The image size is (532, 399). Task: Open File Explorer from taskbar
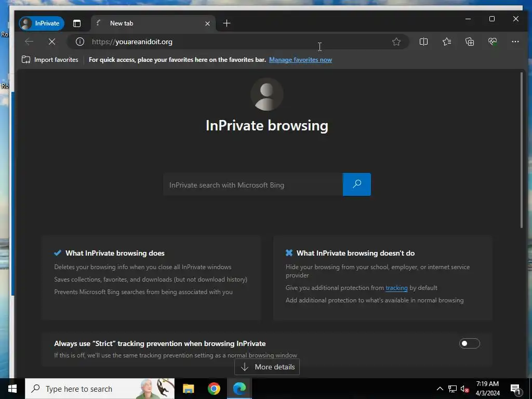point(188,389)
